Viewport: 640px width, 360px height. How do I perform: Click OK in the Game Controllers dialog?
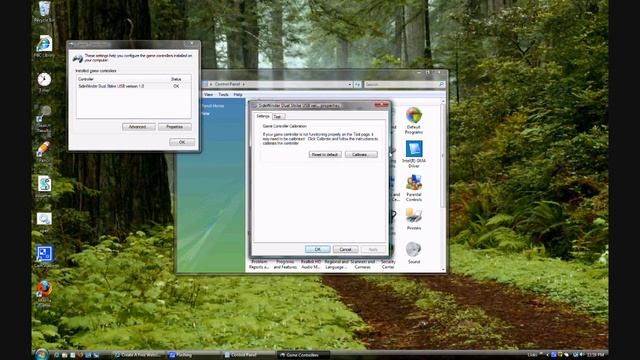[182, 142]
